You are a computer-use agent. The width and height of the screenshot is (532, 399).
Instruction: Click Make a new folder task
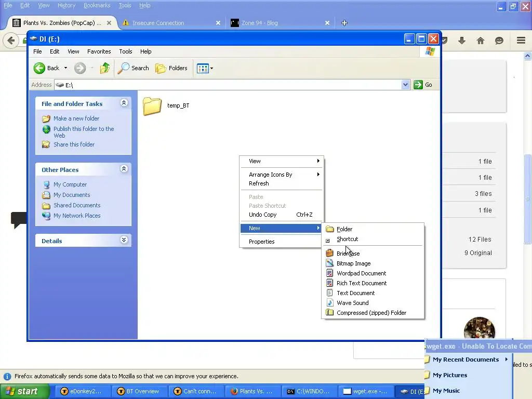click(x=76, y=118)
